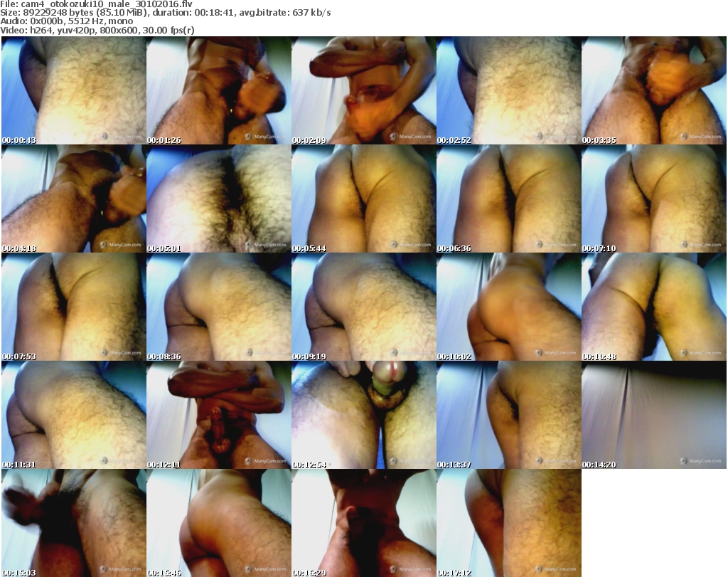
Task: Choose the frame at 00:07:53
Action: 74,307
